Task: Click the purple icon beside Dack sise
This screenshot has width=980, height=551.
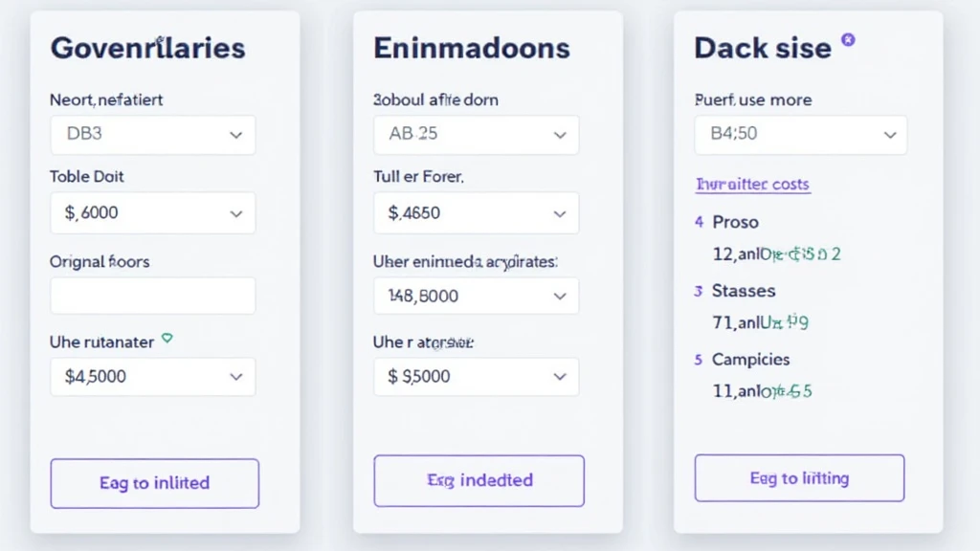Action: 848,40
